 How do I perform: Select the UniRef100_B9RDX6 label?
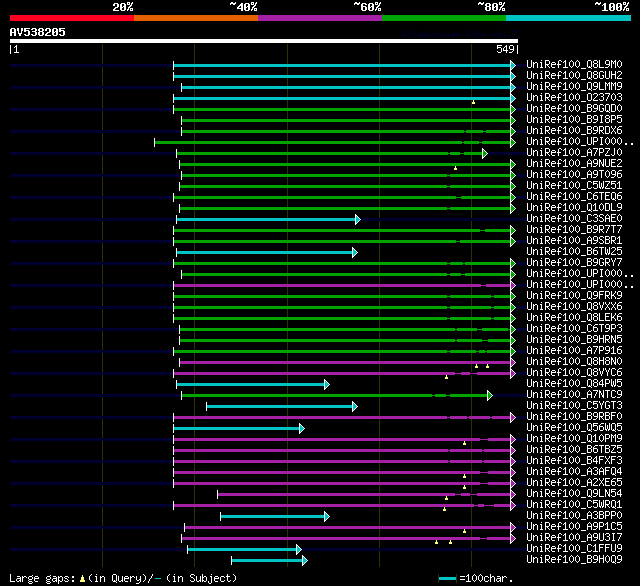pos(574,131)
